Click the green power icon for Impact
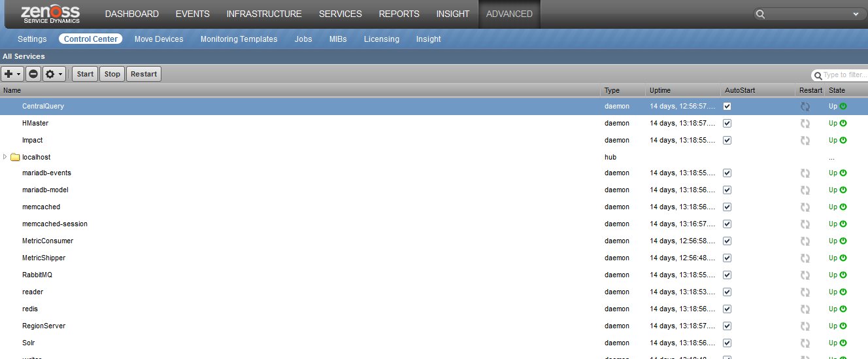 point(843,140)
